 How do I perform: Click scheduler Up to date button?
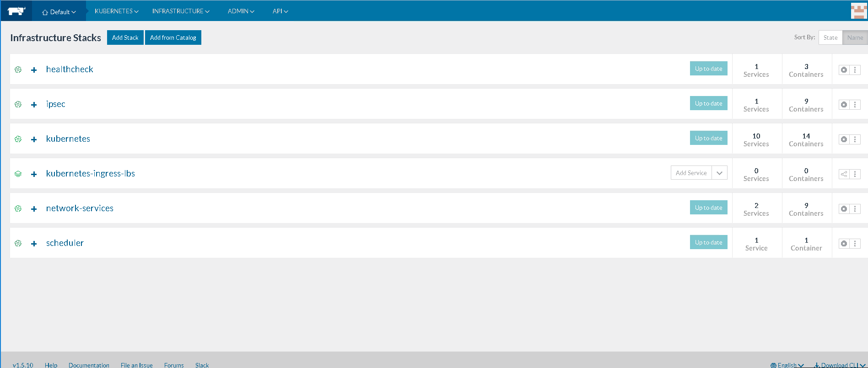point(709,242)
